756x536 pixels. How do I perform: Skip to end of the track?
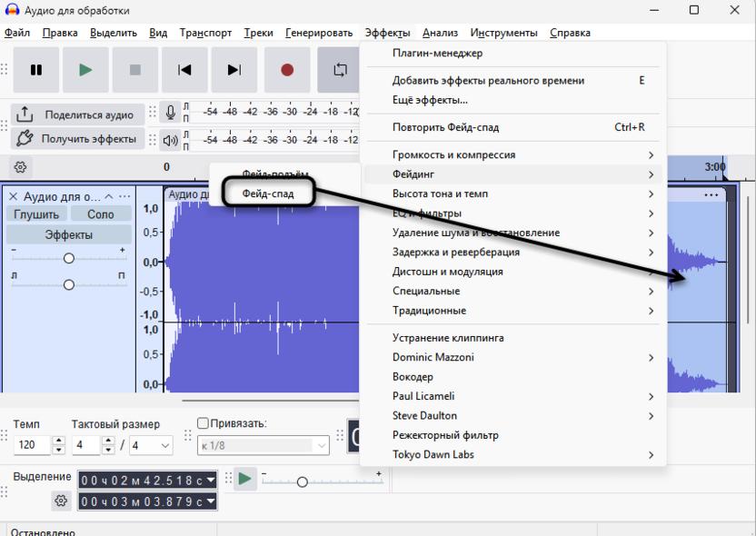(x=234, y=70)
